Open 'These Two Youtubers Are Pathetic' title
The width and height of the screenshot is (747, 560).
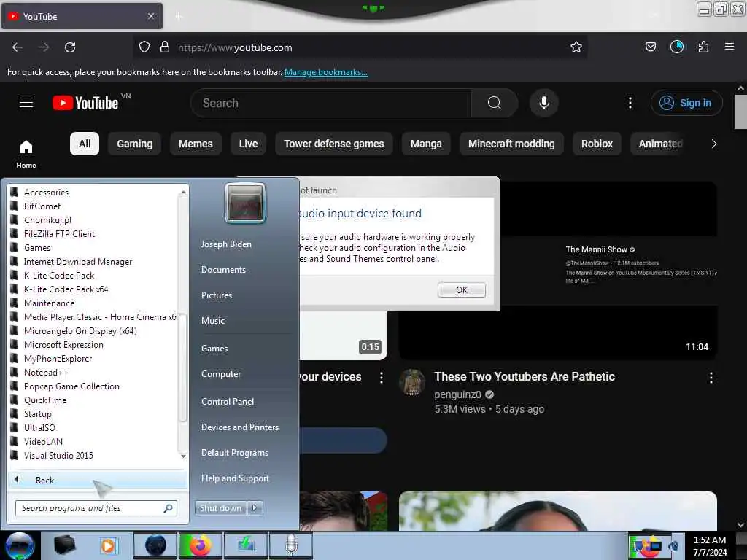[x=525, y=376]
